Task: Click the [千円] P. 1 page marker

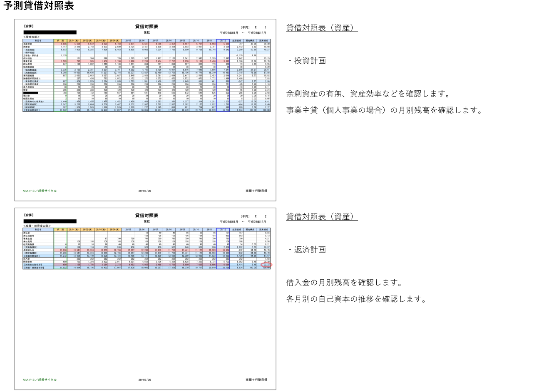Action: [253, 27]
